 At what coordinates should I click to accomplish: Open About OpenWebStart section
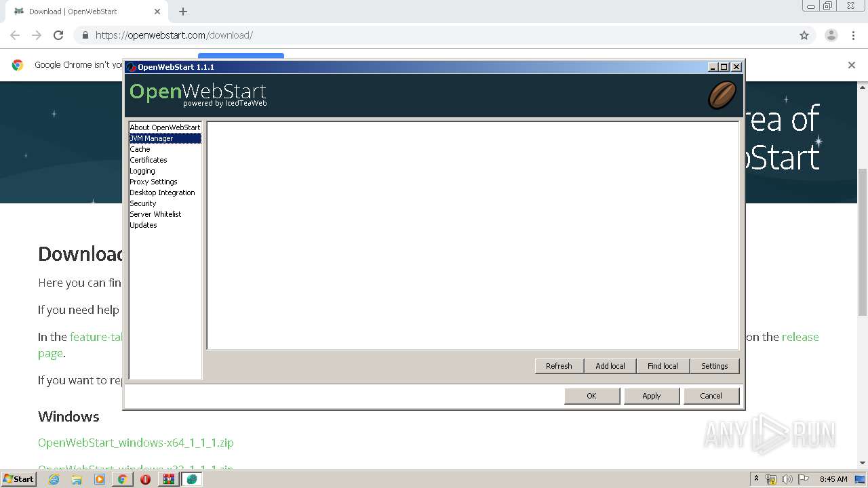165,127
